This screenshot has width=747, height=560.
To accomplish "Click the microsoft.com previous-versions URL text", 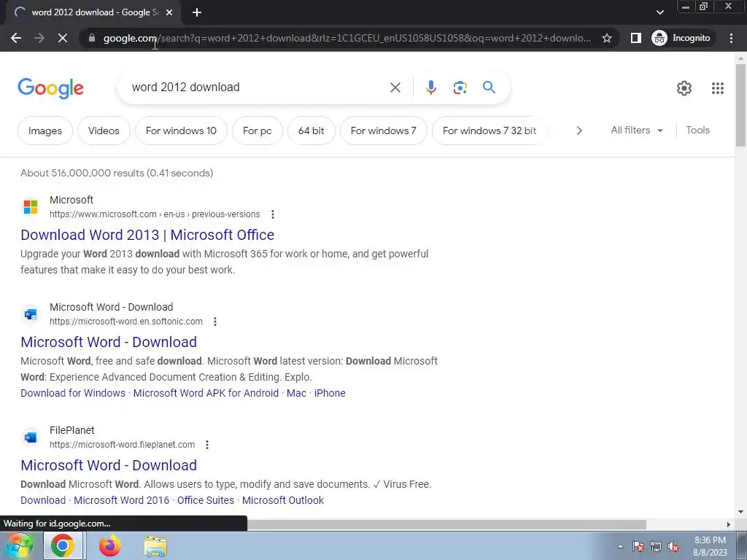I will pyautogui.click(x=155, y=214).
